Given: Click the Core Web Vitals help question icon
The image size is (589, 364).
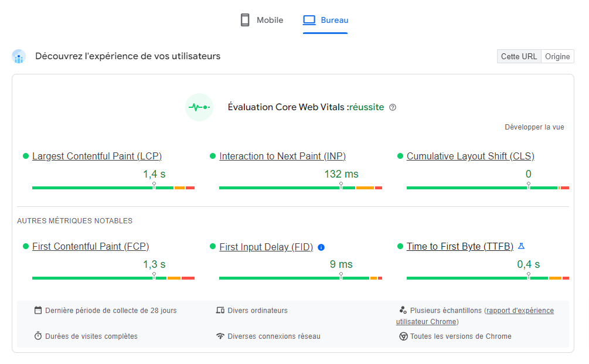Looking at the screenshot, I should [x=393, y=107].
